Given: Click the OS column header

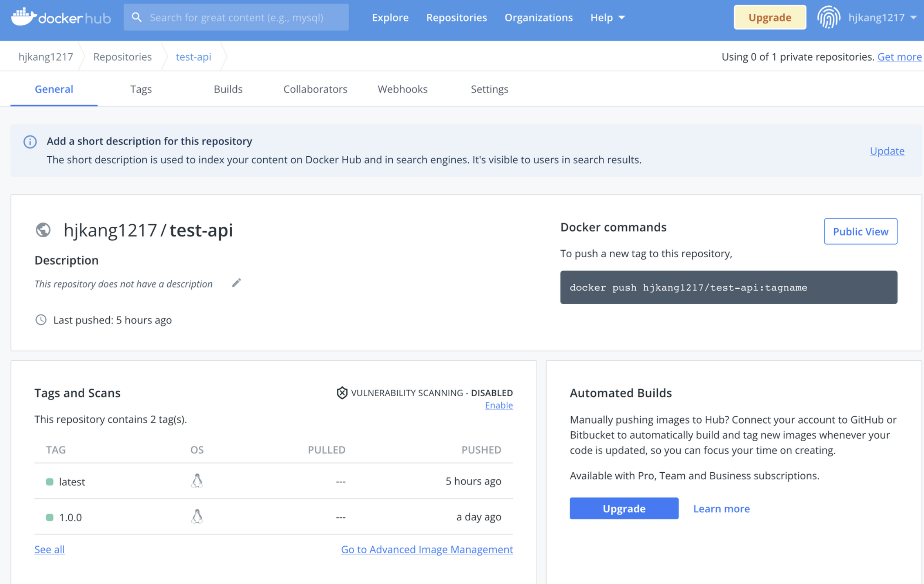Looking at the screenshot, I should [197, 449].
